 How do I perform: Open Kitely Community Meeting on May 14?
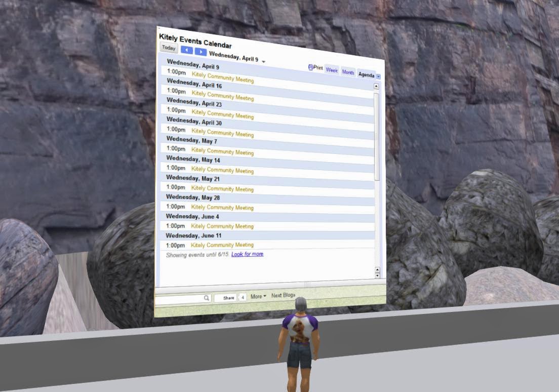pos(222,170)
